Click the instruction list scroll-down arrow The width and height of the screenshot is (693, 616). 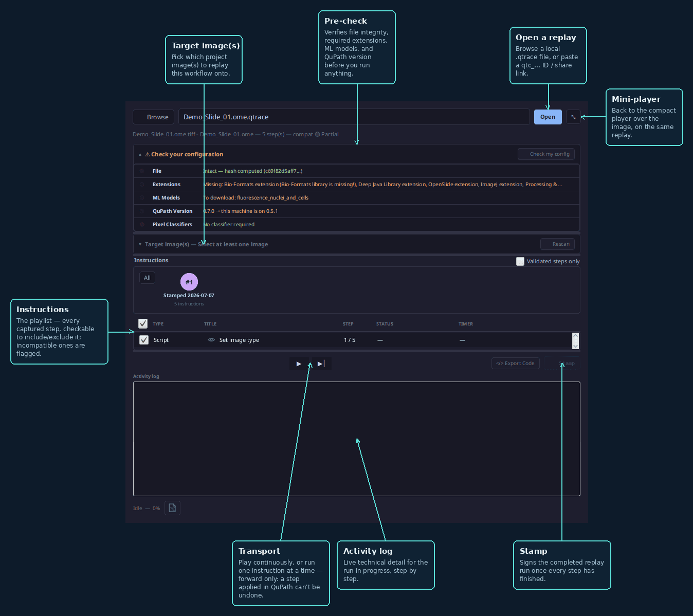point(575,346)
